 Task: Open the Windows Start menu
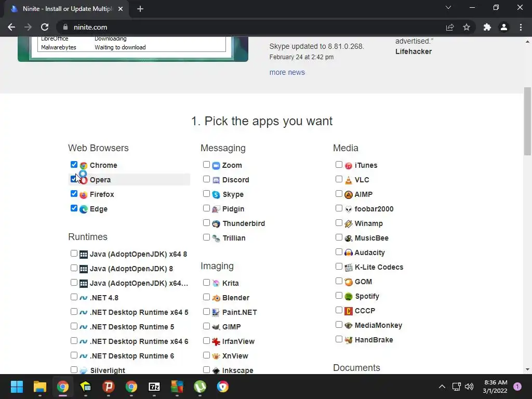17,387
